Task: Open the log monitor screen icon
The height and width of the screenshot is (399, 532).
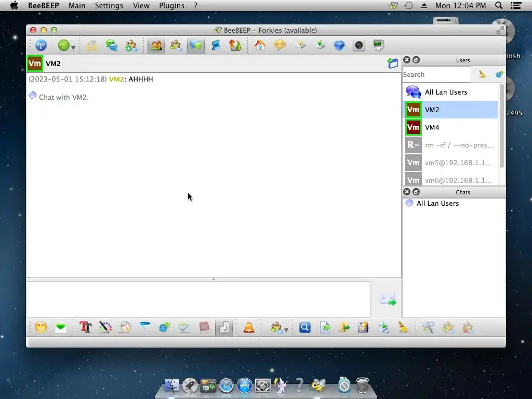Action: tap(378, 45)
